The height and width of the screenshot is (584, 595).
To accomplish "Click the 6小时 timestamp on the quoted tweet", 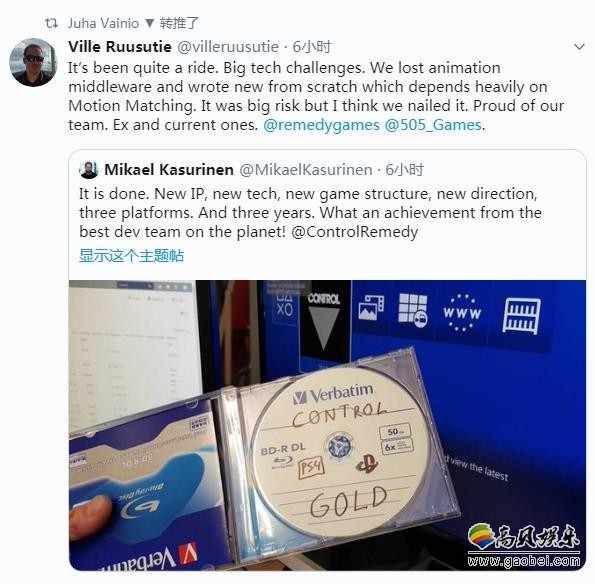I will (x=405, y=170).
